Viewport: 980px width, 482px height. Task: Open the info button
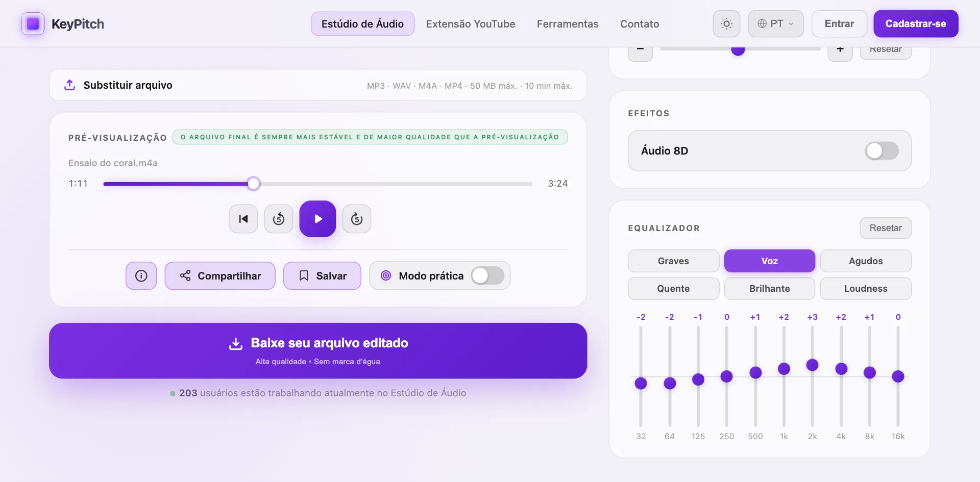[141, 276]
